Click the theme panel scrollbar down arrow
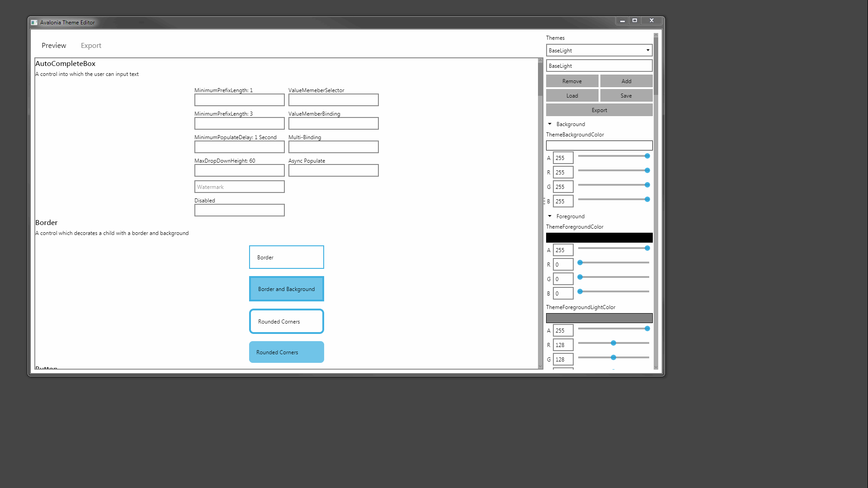 (656, 368)
